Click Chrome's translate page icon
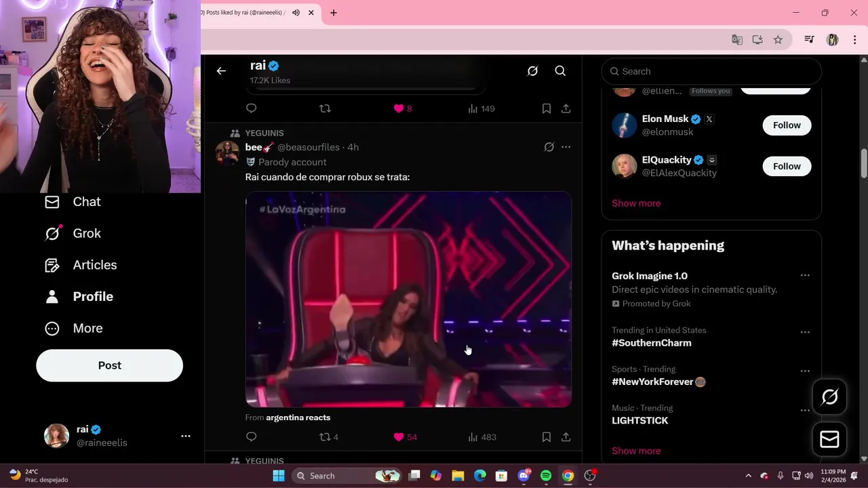Image resolution: width=868 pixels, height=488 pixels. click(x=737, y=40)
